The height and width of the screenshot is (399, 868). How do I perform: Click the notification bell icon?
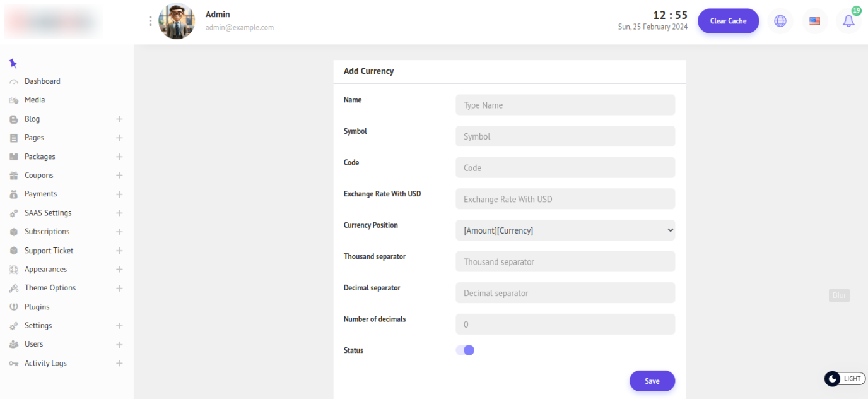click(848, 21)
